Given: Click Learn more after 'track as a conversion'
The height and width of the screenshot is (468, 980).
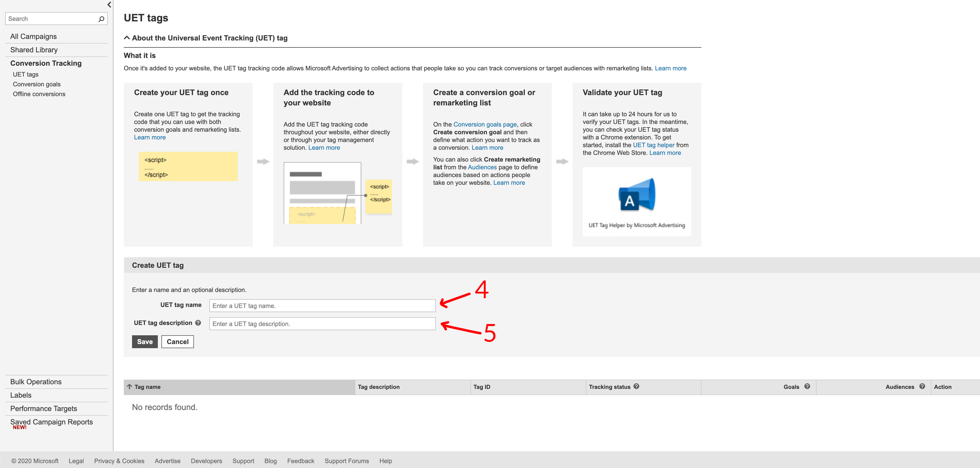Looking at the screenshot, I should pyautogui.click(x=487, y=148).
